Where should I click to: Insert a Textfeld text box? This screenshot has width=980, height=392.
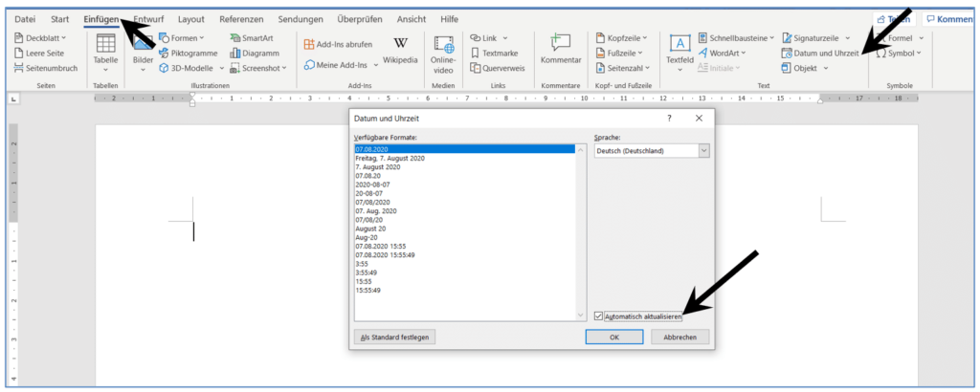point(679,53)
